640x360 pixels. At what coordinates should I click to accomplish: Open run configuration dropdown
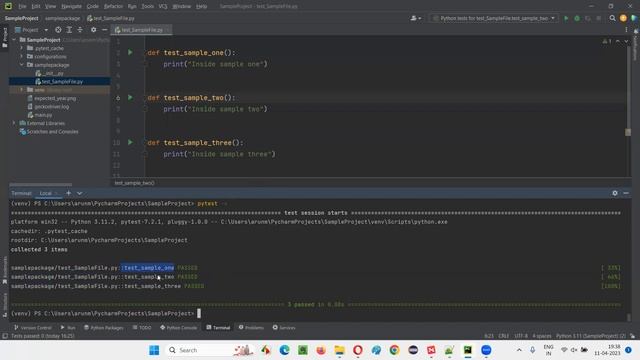point(494,18)
